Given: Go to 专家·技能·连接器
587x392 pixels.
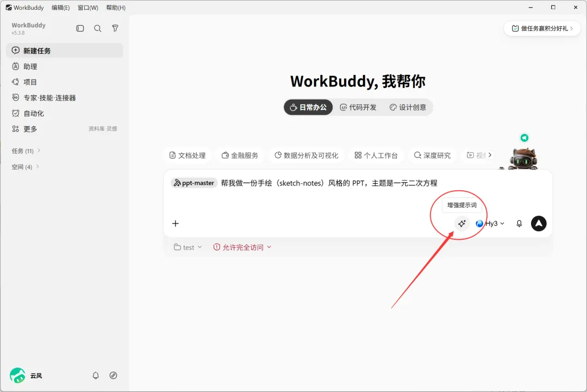Looking at the screenshot, I should click(x=64, y=98).
